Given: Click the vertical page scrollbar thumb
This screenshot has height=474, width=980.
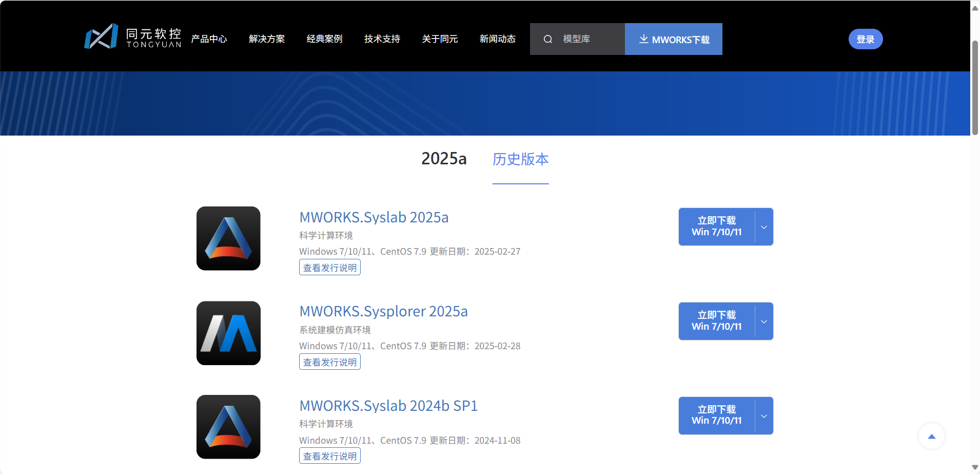Looking at the screenshot, I should (975, 87).
